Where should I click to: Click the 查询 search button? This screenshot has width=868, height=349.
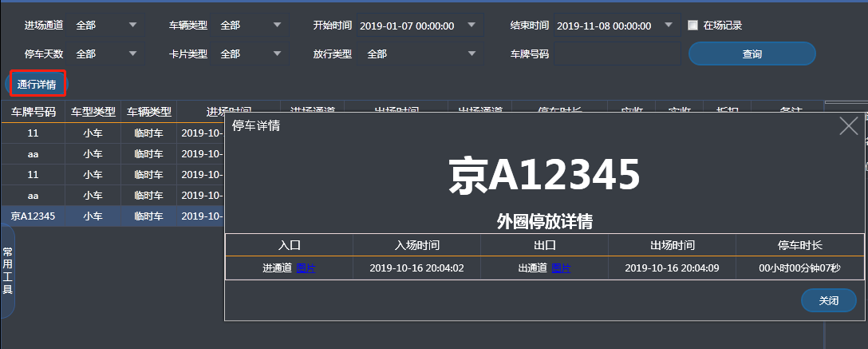(752, 54)
